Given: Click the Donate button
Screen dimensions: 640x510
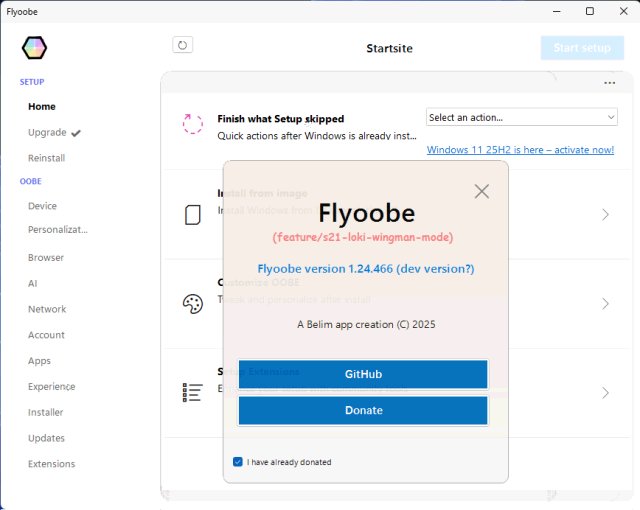Looking at the screenshot, I should point(363,410).
